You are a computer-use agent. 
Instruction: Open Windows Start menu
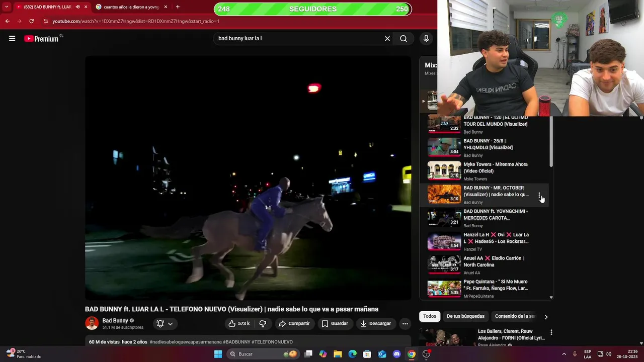tap(218, 354)
